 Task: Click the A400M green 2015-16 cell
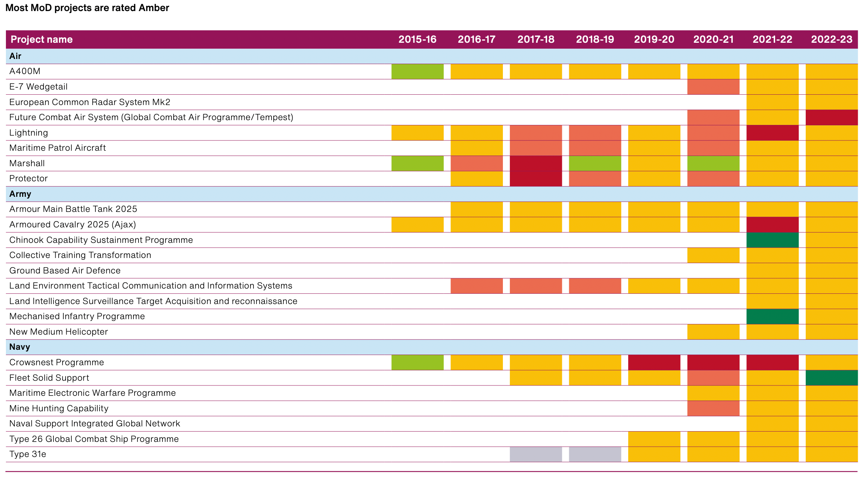pyautogui.click(x=417, y=71)
